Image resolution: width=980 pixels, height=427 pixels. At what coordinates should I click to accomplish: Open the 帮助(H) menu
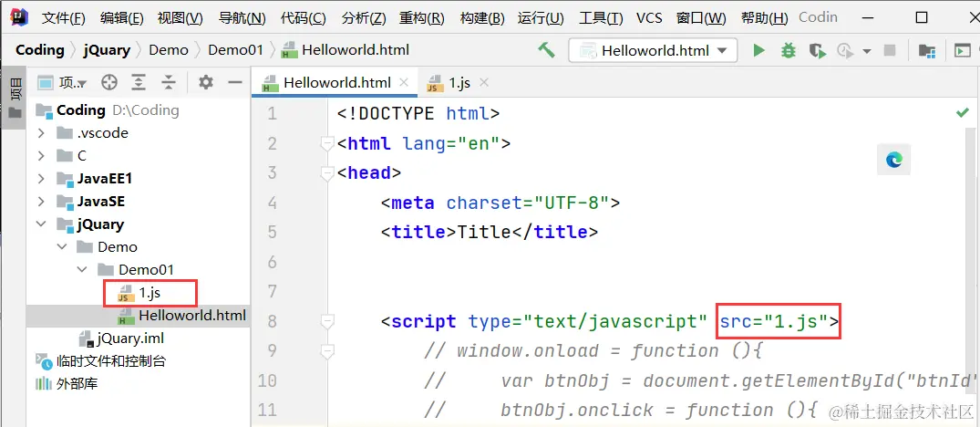pos(764,18)
